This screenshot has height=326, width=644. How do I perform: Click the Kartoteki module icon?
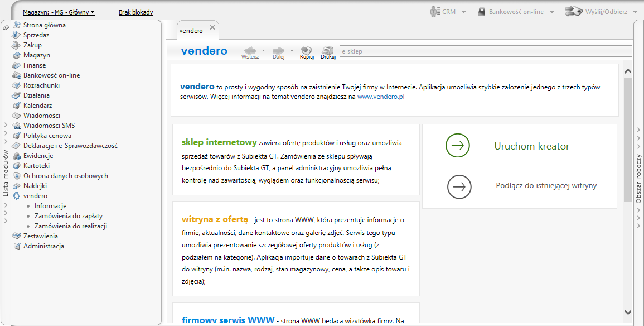16,166
